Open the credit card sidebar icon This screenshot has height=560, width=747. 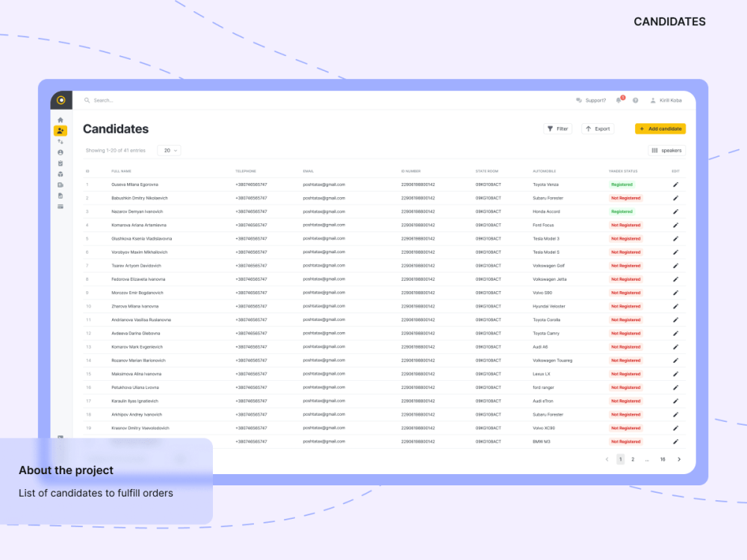[61, 207]
